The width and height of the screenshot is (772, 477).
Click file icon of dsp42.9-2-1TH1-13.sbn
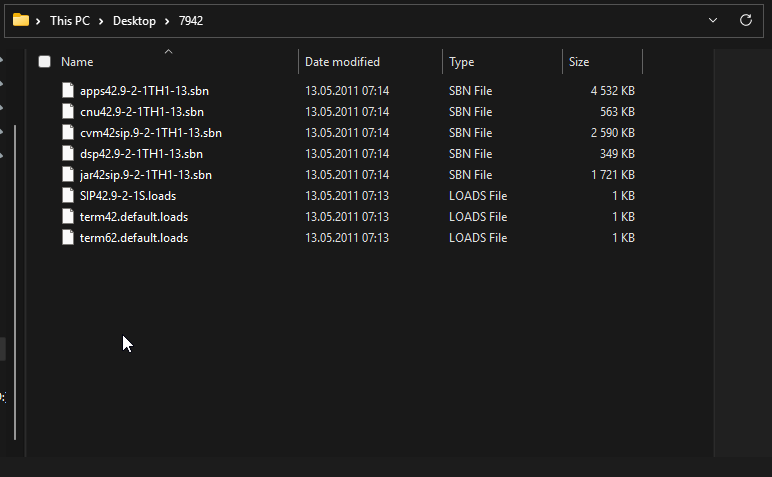coord(68,154)
